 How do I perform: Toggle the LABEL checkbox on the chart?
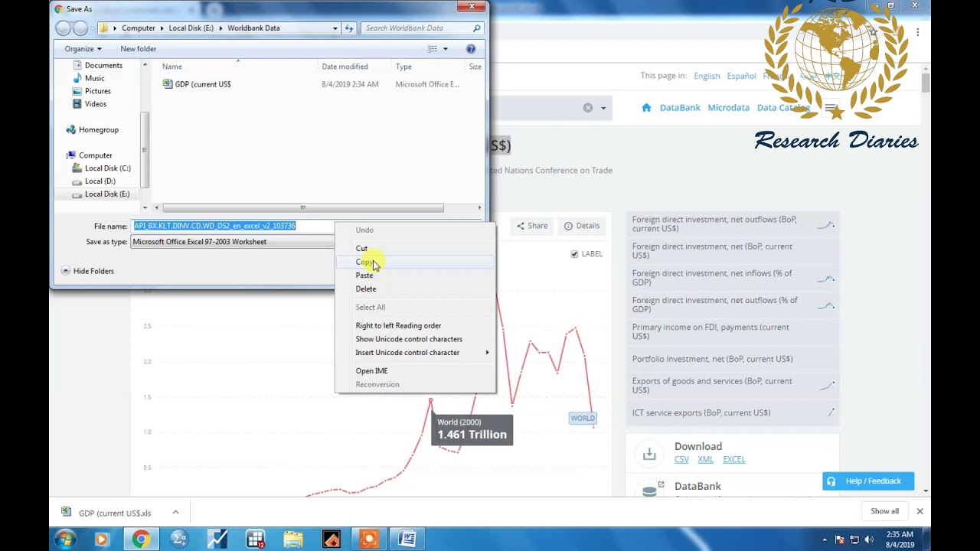point(574,254)
